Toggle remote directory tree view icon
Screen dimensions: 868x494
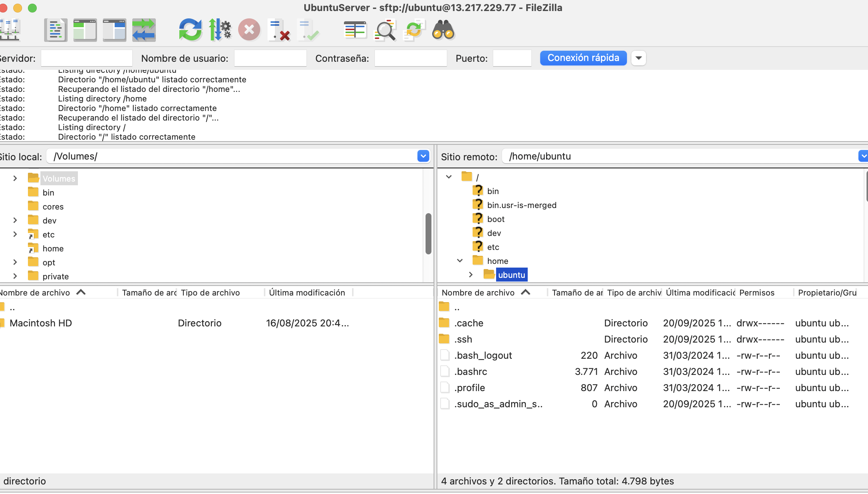(114, 30)
